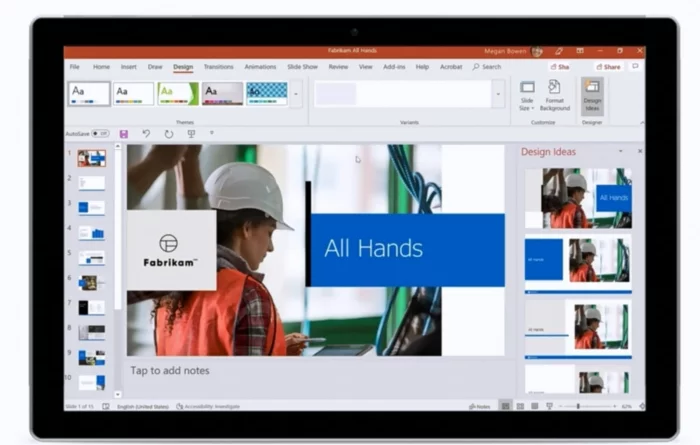Click the Search magnifier box
Viewport: 700px width, 445px height.
tap(487, 67)
